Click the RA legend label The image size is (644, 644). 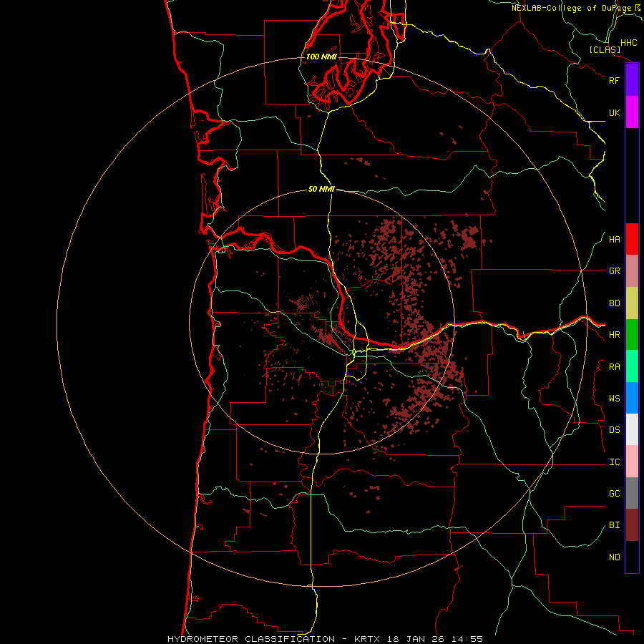(614, 367)
